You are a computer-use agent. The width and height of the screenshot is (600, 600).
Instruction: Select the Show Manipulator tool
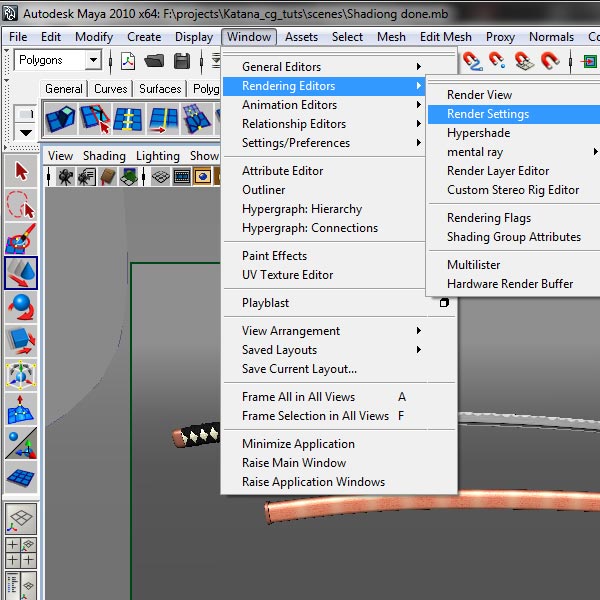[x=21, y=443]
